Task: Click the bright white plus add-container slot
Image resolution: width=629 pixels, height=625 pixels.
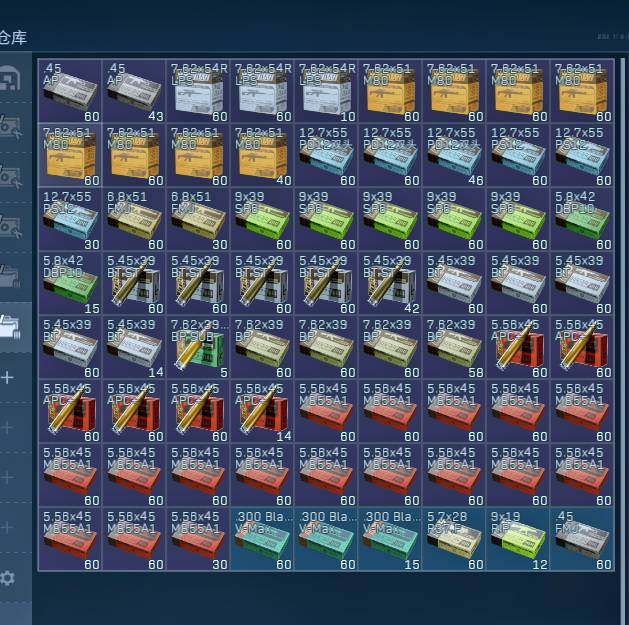Action: (7, 377)
